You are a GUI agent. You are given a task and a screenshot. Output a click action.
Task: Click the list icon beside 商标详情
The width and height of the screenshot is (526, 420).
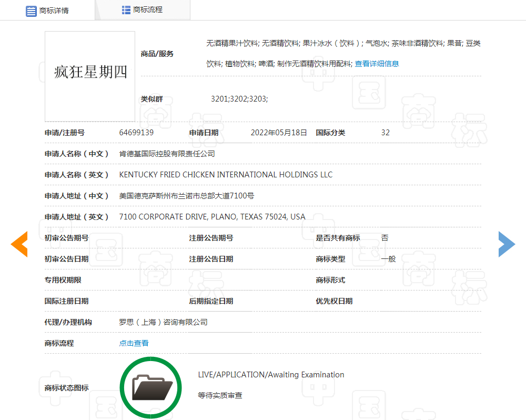[31, 11]
